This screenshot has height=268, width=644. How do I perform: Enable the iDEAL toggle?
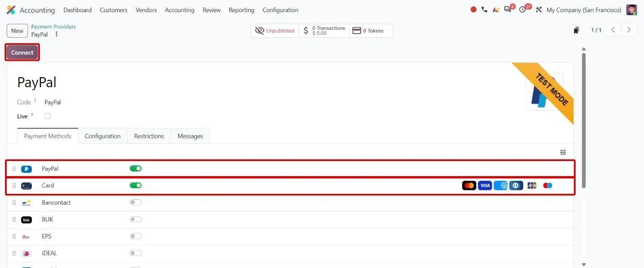click(135, 253)
